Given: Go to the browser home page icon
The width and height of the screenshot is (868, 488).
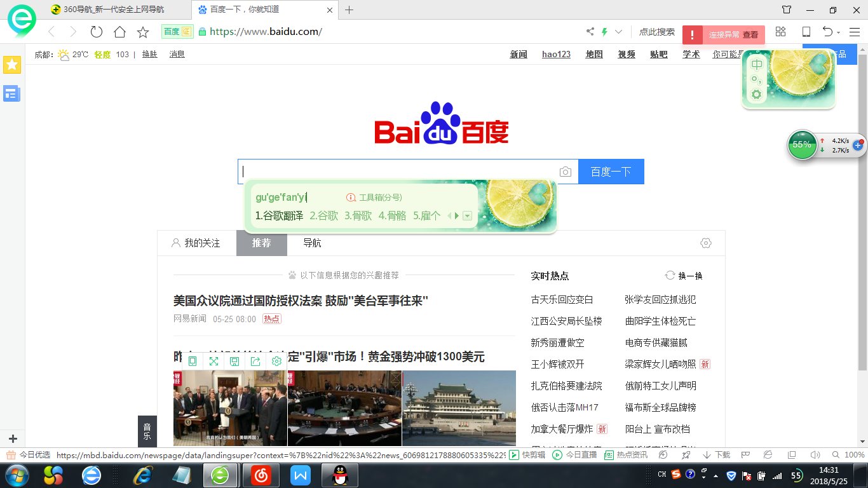Looking at the screenshot, I should (x=119, y=32).
